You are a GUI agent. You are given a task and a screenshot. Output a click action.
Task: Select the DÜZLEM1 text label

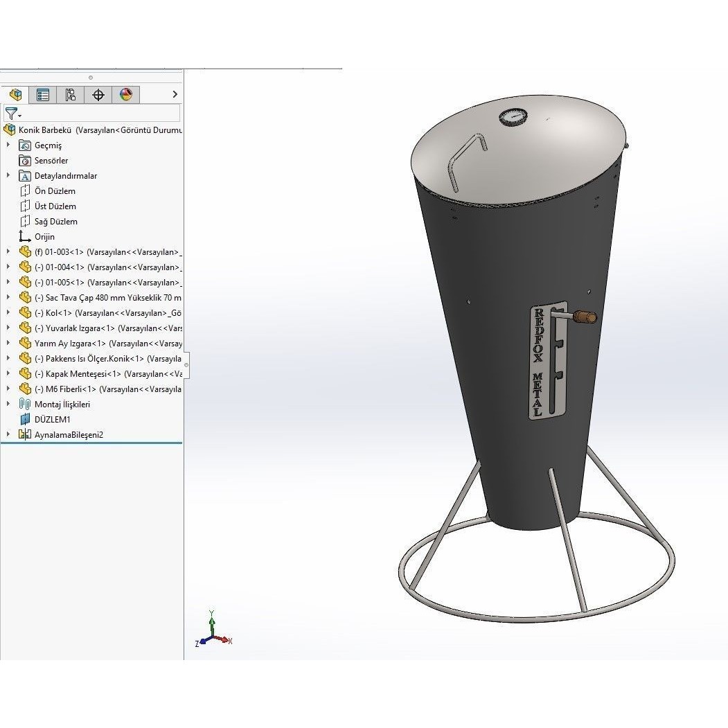pos(53,420)
